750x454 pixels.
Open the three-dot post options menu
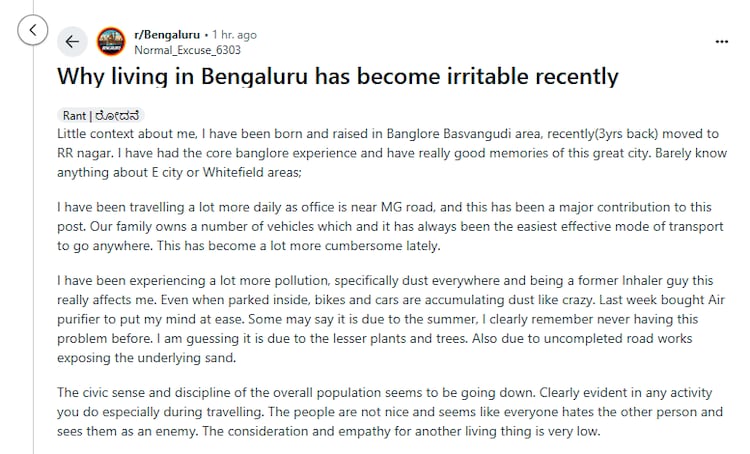point(722,41)
